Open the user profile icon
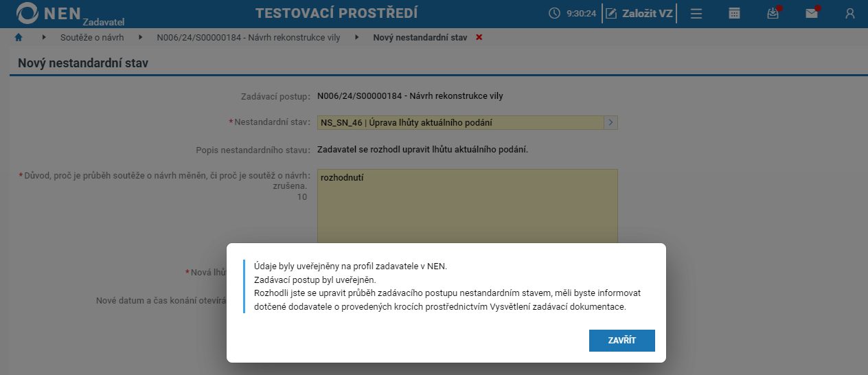868x375 pixels. [x=850, y=14]
